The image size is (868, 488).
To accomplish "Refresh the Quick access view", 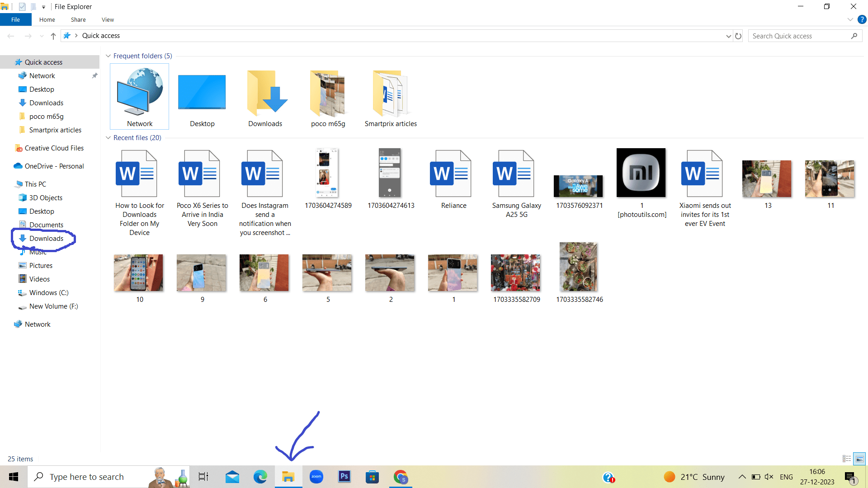I will 738,36.
